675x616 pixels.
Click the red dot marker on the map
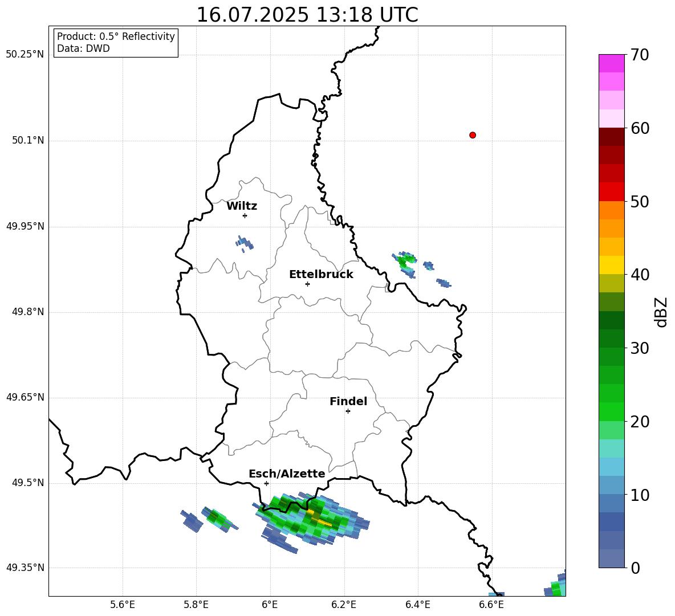[473, 135]
